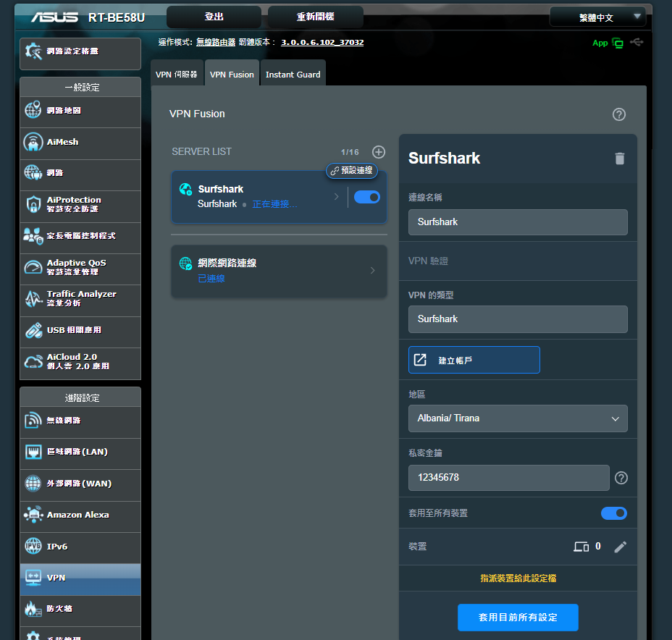The image size is (672, 640).
Task: Click the USB status icon in header
Action: pos(637,42)
